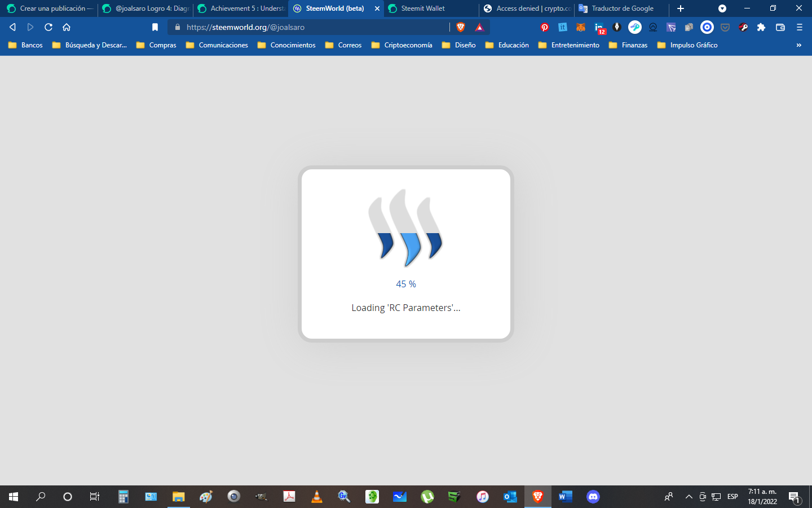Image resolution: width=812 pixels, height=508 pixels.
Task: Open the Windows Start menu
Action: point(14,497)
